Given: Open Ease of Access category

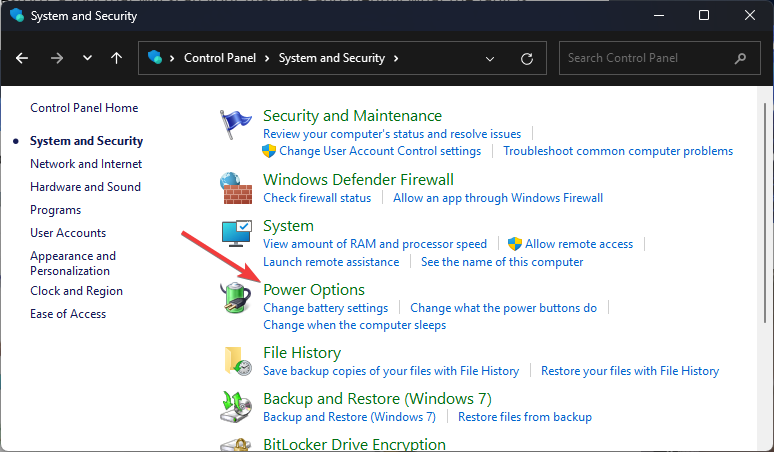Looking at the screenshot, I should tap(68, 314).
